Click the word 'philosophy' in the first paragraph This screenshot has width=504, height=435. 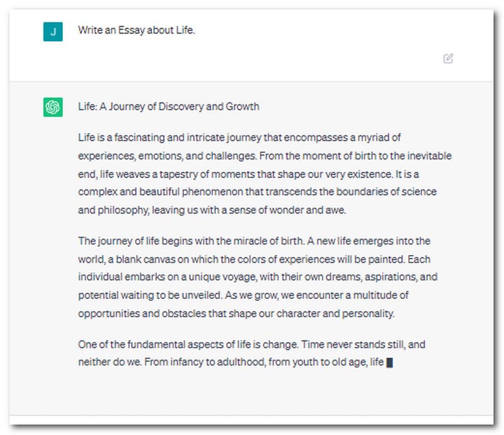[123, 210]
